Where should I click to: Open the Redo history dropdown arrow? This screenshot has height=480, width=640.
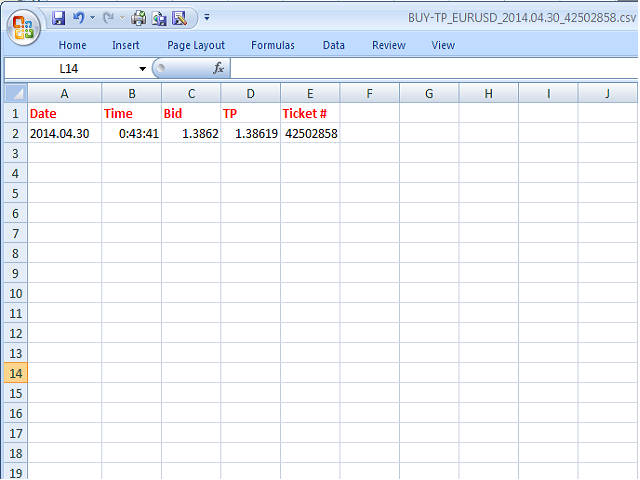(x=122, y=18)
